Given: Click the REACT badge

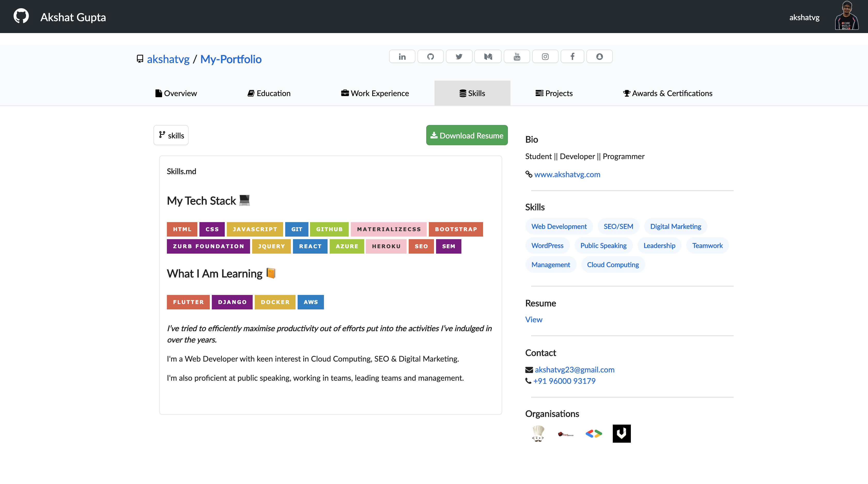Looking at the screenshot, I should [310, 247].
